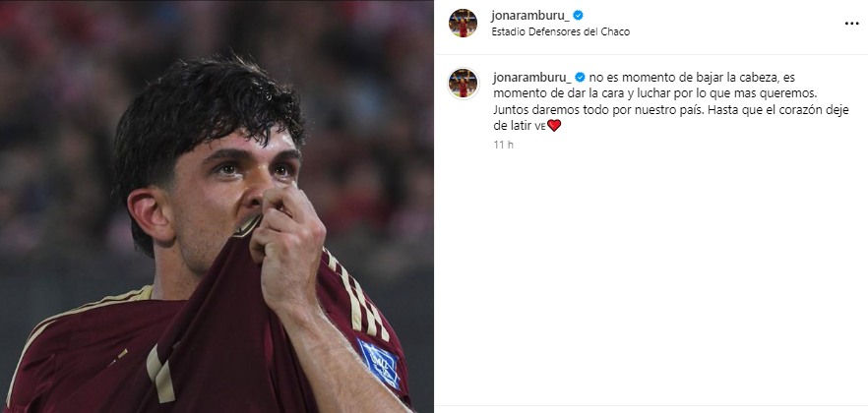Click the blue sleeve patch on jersey
This screenshot has width=868, height=413.
pyautogui.click(x=379, y=364)
